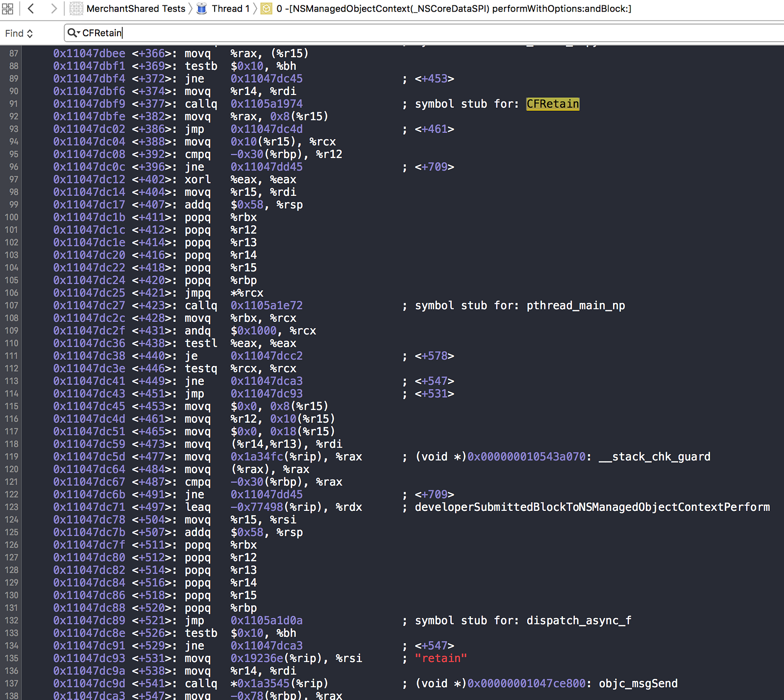Go back with the left chevron
784x700 pixels.
[x=31, y=8]
